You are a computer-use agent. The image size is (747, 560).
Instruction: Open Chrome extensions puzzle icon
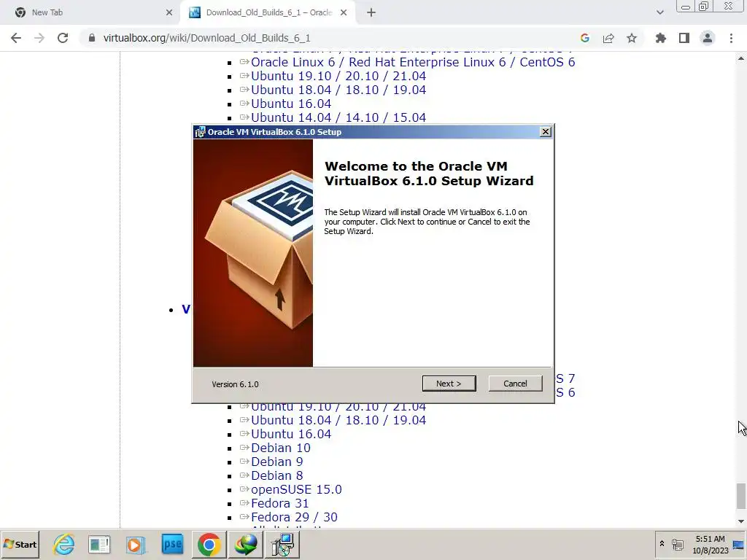pos(660,38)
